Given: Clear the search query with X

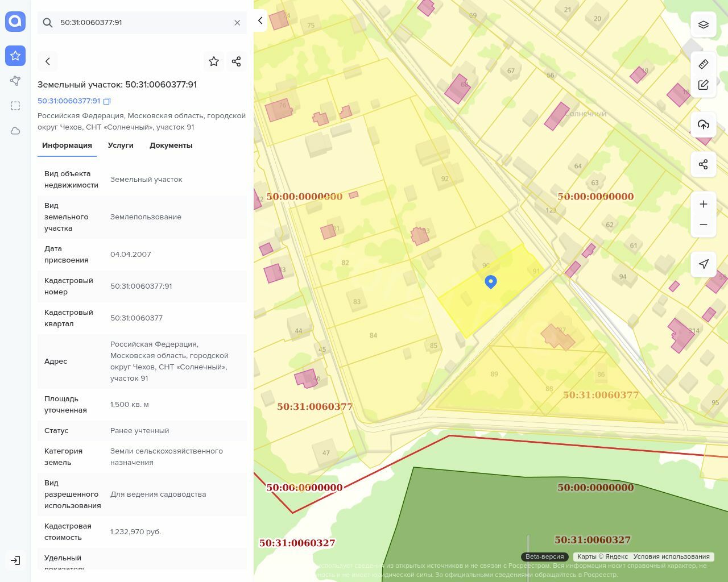Looking at the screenshot, I should 237,23.
